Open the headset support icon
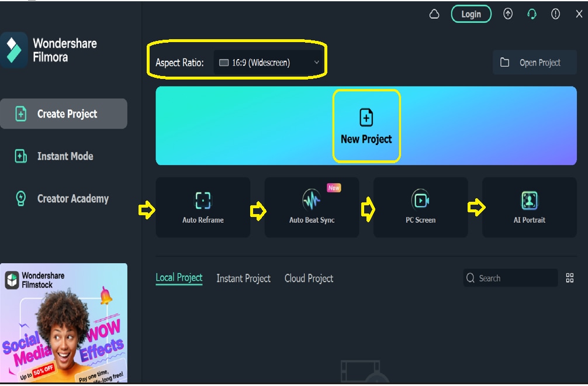The image size is (588, 386). click(532, 14)
